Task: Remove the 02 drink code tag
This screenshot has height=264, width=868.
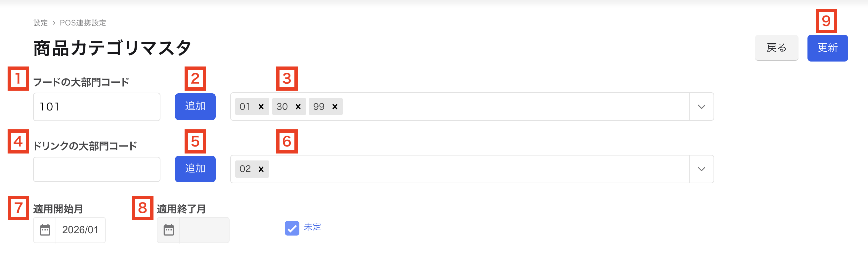Action: coord(261,169)
